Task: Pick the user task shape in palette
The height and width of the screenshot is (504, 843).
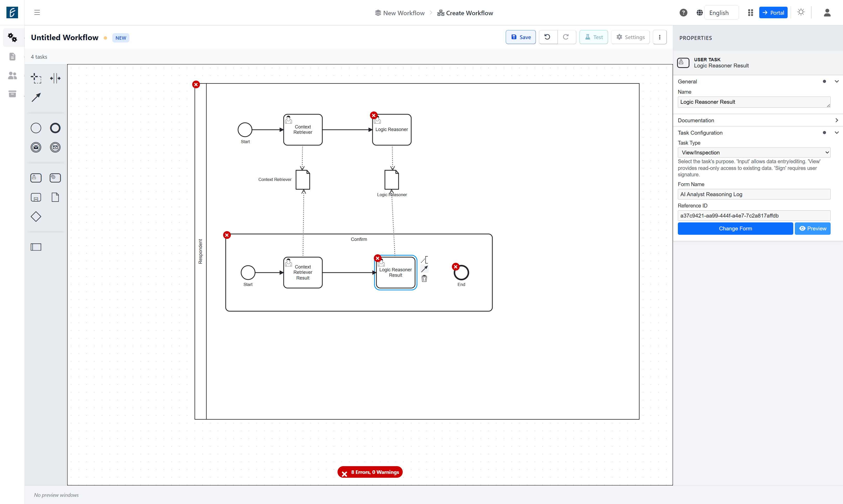Action: point(36,178)
